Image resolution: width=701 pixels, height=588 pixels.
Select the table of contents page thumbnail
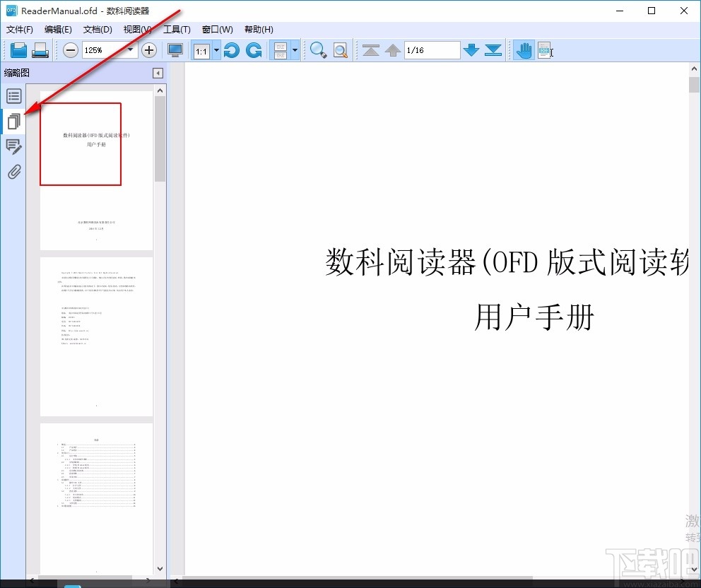click(x=97, y=498)
